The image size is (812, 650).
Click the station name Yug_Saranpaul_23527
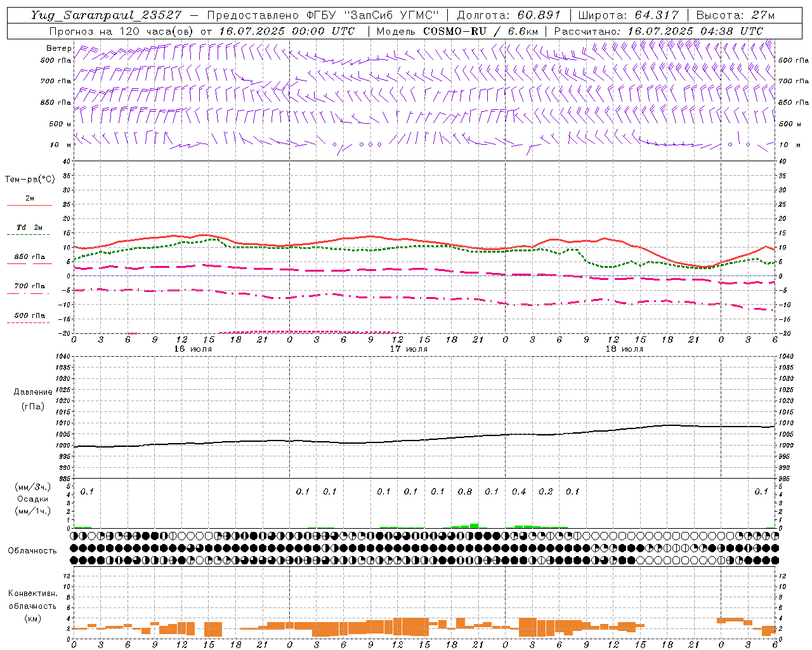[x=106, y=15]
